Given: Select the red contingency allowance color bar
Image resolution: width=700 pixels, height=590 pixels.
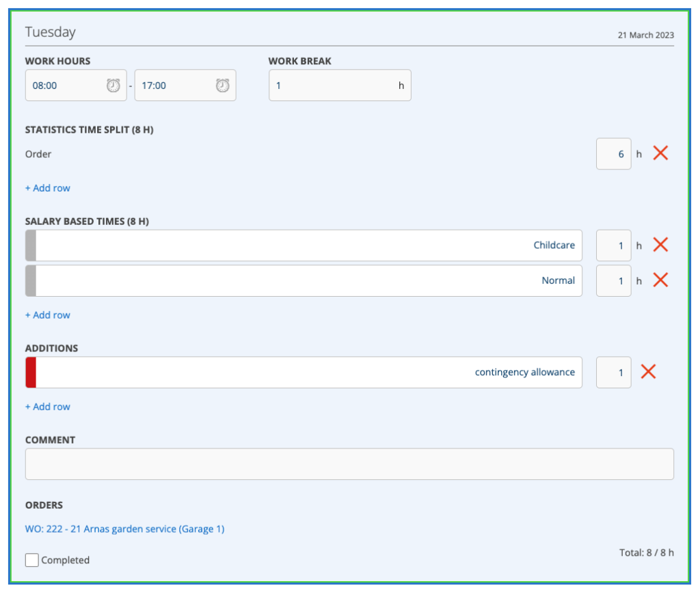Looking at the screenshot, I should click(31, 372).
